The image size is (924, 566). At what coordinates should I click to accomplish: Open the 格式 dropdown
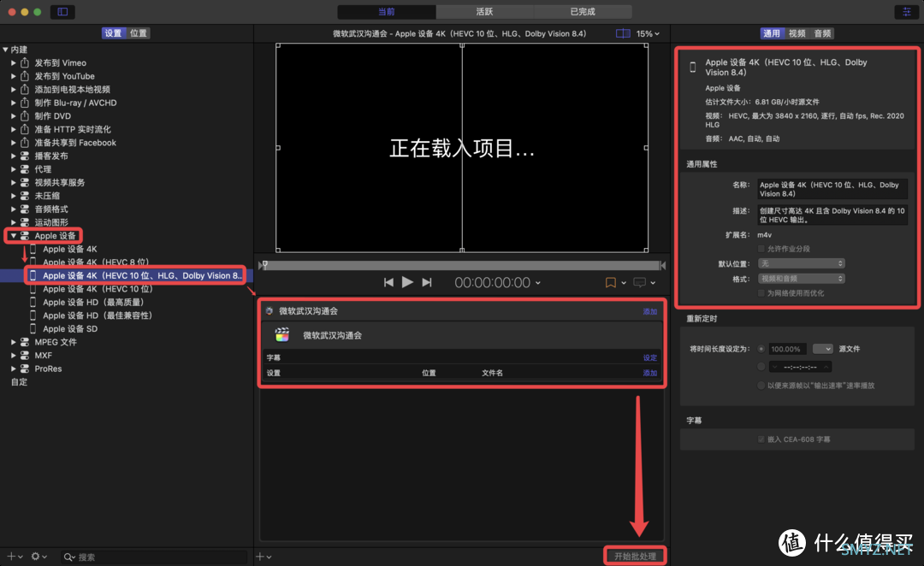(x=802, y=279)
